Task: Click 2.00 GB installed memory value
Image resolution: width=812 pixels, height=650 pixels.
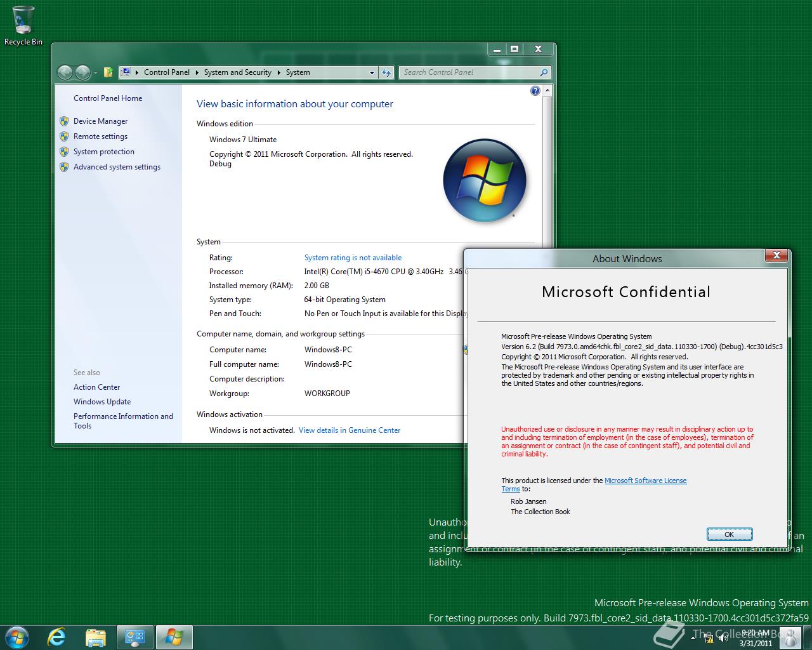Action: point(317,286)
